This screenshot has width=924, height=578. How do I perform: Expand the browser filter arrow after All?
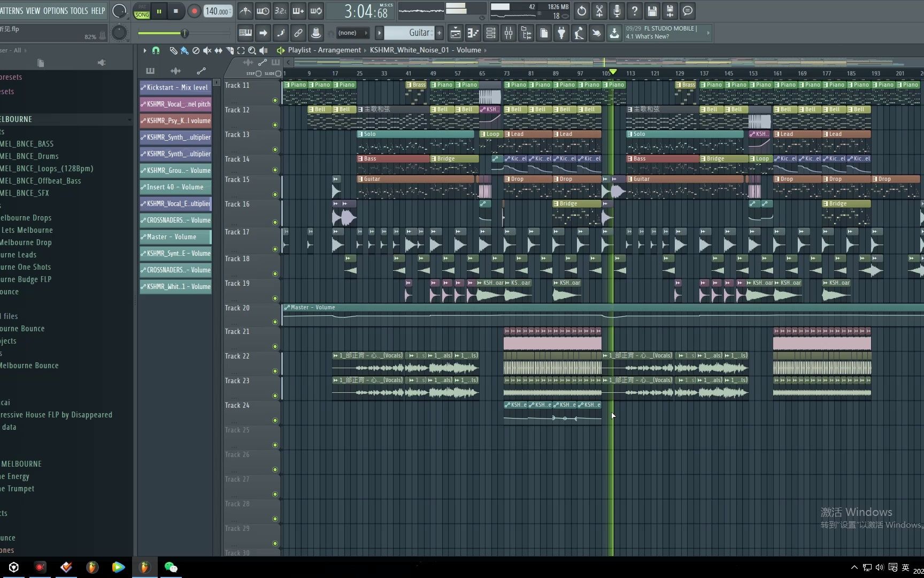pyautogui.click(x=25, y=50)
